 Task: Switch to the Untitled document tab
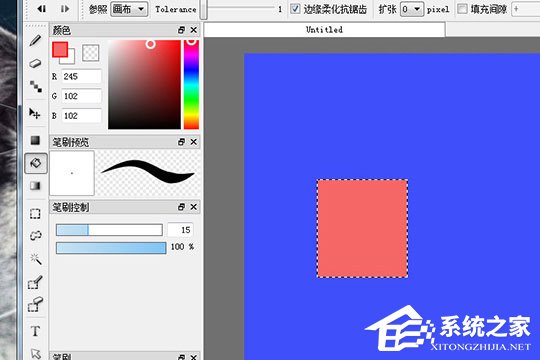point(324,30)
